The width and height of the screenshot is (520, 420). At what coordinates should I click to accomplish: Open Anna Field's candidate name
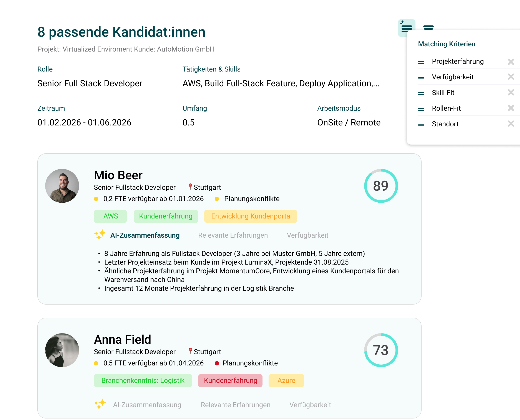coord(122,339)
